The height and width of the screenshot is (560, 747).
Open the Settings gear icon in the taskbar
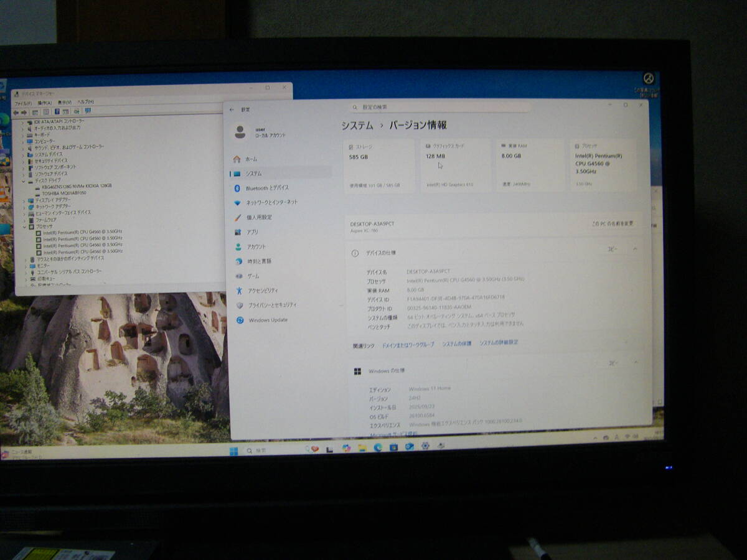pyautogui.click(x=425, y=446)
